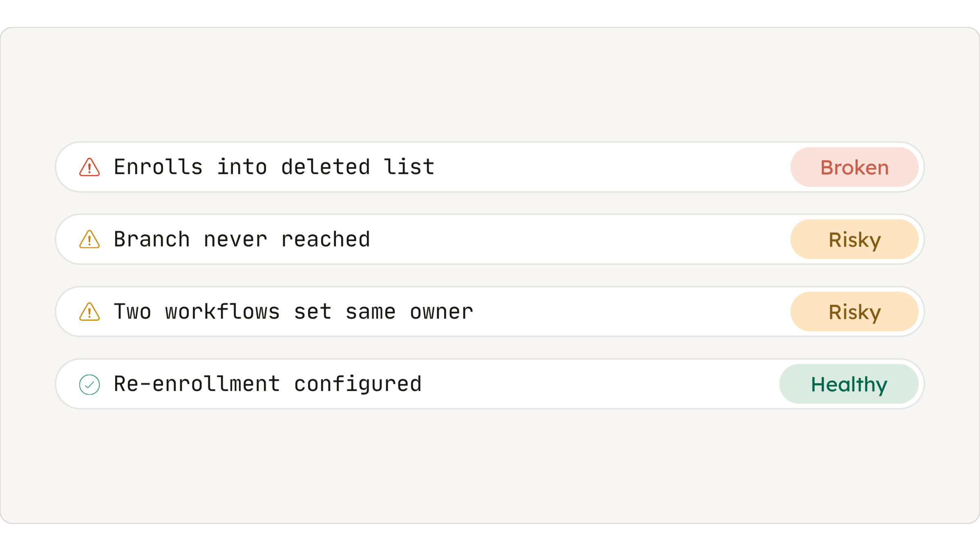
Task: Click the word deleted in first row
Action: click(x=326, y=167)
